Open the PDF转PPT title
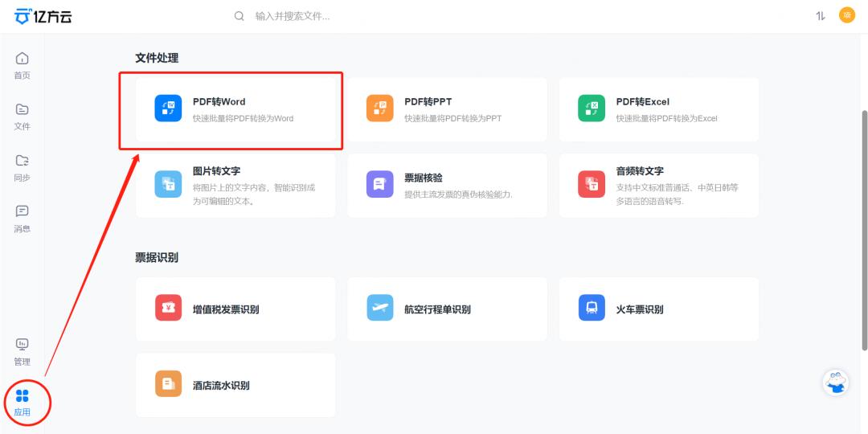This screenshot has width=868, height=434. [x=428, y=102]
